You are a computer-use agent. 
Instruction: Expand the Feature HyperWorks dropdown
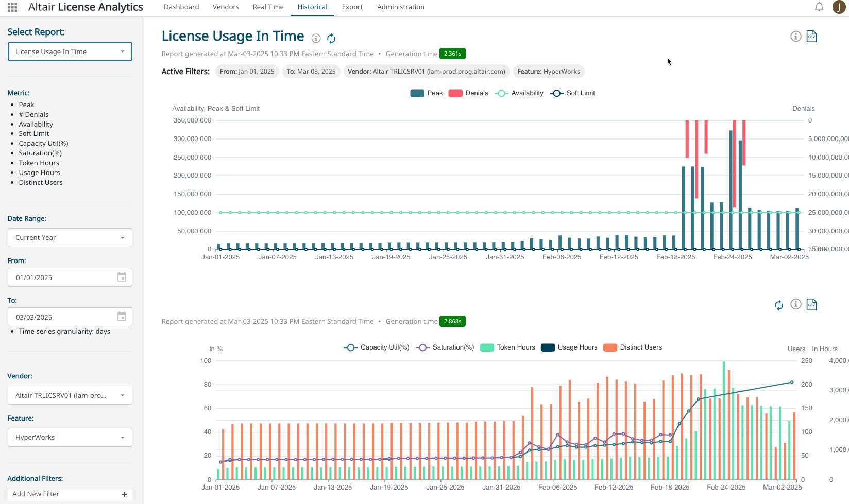tap(70, 437)
